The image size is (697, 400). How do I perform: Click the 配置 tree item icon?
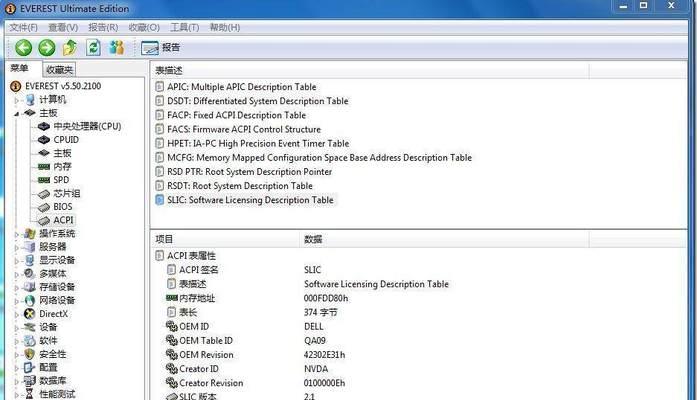(29, 367)
